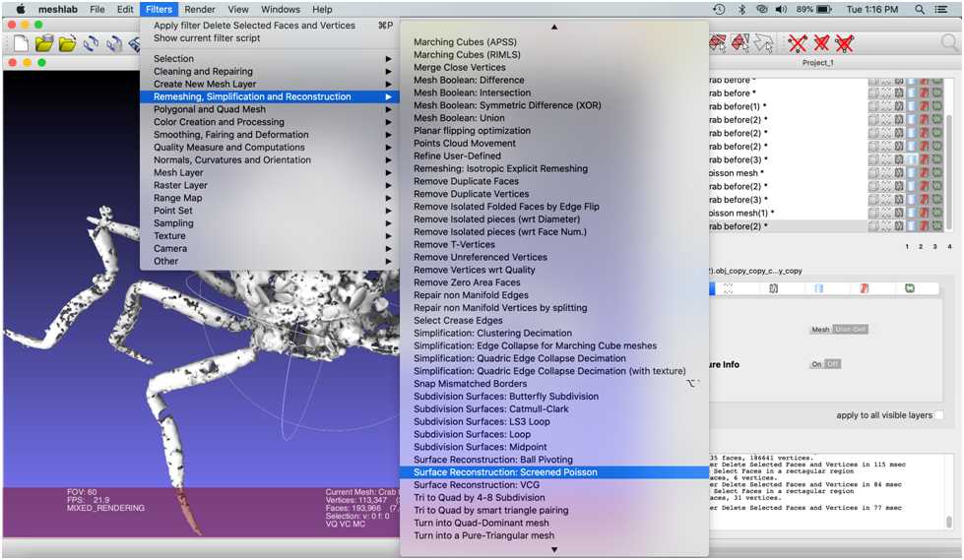Toggle edge decorators on poisson mesh(1) row
Screen dimensions: 964x560
click(937, 213)
